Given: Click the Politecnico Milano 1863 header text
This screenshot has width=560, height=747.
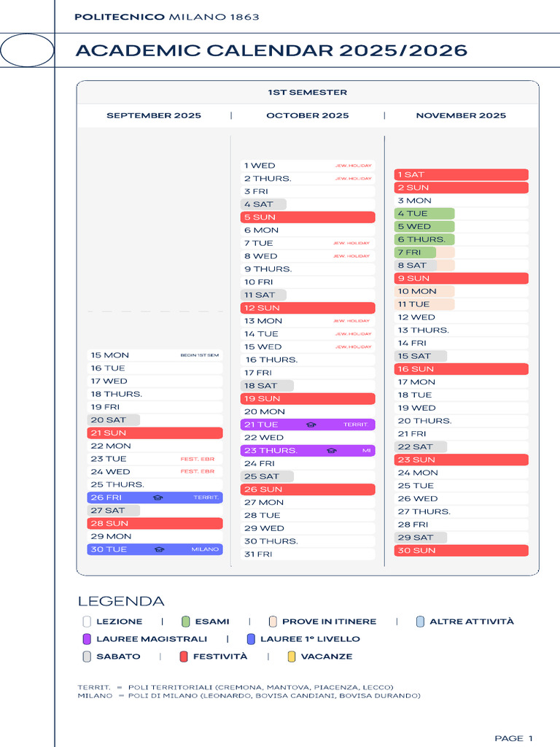Looking at the screenshot, I should (167, 17).
